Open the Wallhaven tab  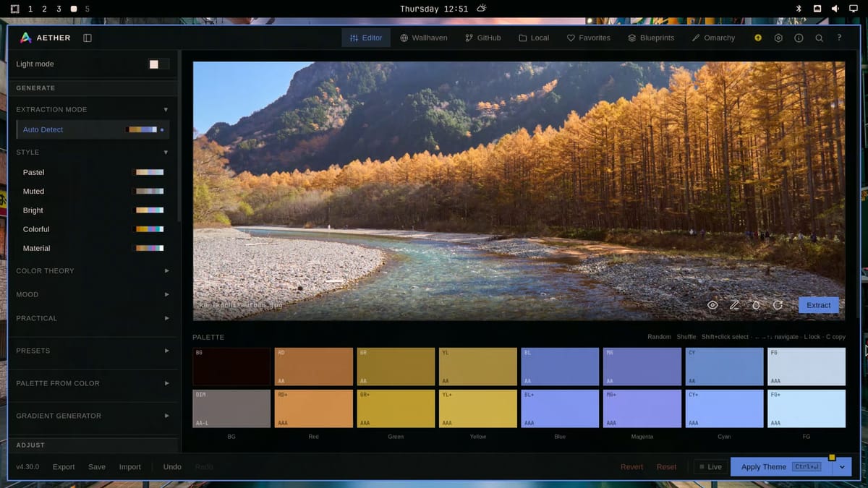point(425,38)
